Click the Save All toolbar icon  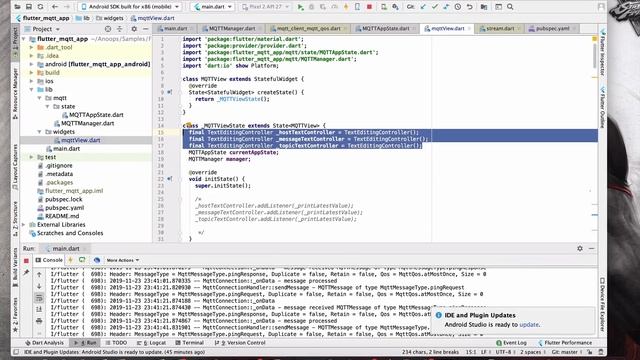tap(29, 7)
